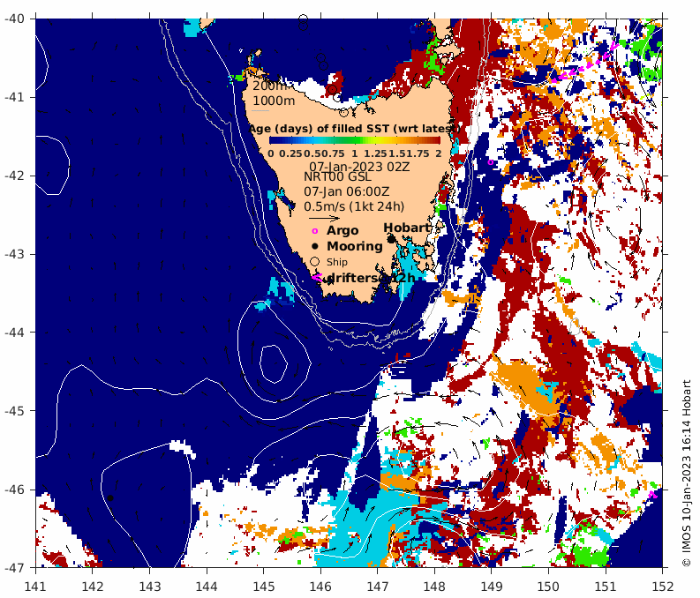Image resolution: width=700 pixels, height=598 pixels.
Task: Click the -43 latitude axis label
Action: (x=14, y=254)
